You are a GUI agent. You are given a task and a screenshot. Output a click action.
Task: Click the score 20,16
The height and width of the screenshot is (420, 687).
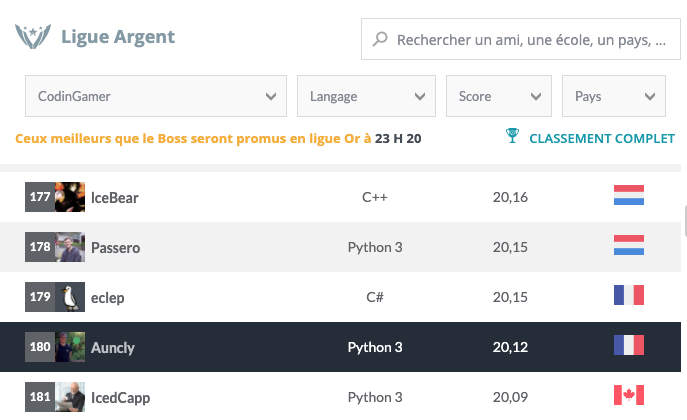pyautogui.click(x=510, y=198)
